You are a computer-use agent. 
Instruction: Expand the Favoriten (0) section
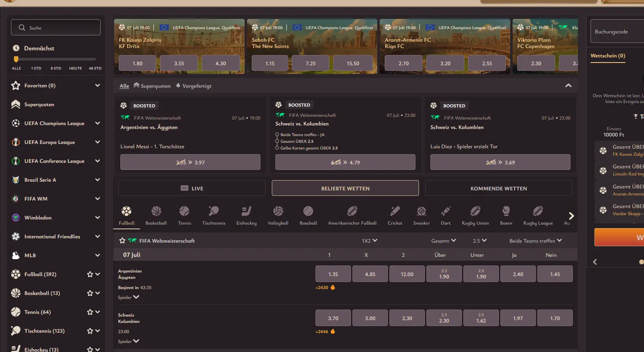coord(98,85)
